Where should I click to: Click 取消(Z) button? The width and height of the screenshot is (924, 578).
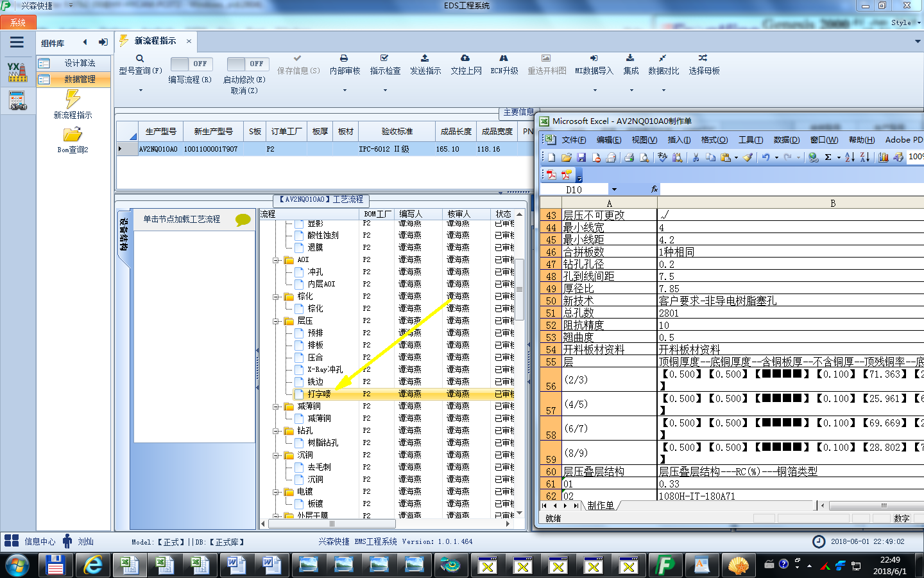244,91
